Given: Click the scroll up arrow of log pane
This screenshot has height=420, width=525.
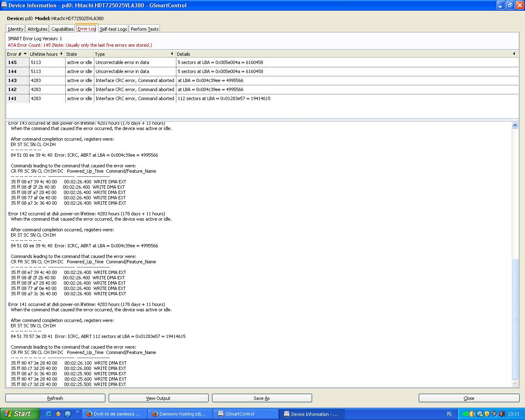Looking at the screenshot, I should [x=515, y=126].
